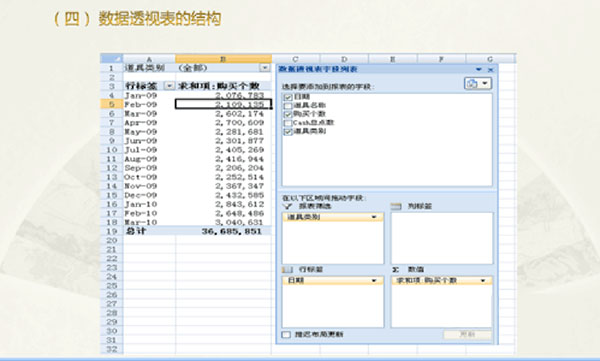Click the row labels area icon
The image size is (600, 361).
[x=287, y=270]
